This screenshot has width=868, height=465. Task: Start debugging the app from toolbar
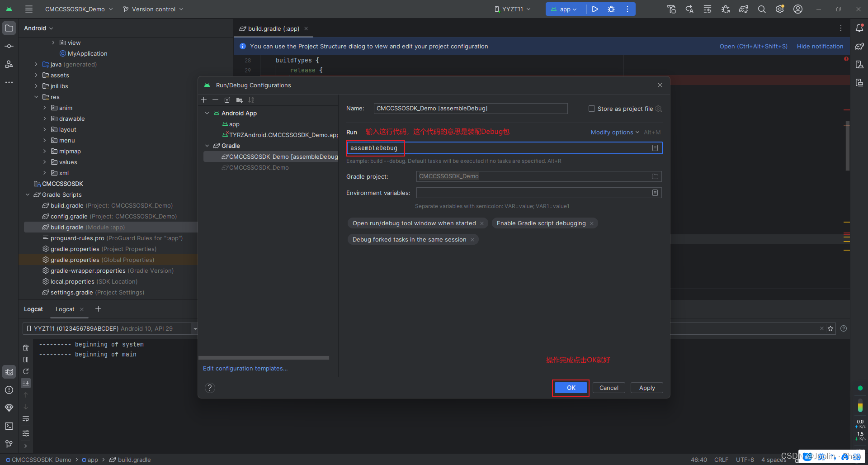tap(611, 9)
